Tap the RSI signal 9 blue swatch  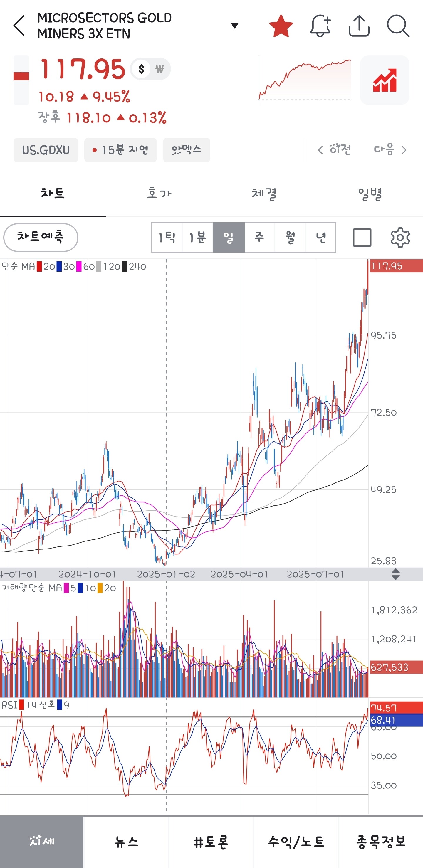tap(60, 705)
